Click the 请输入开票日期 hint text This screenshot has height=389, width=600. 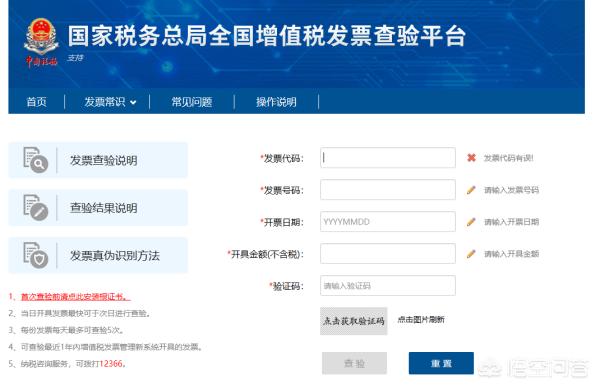(511, 222)
